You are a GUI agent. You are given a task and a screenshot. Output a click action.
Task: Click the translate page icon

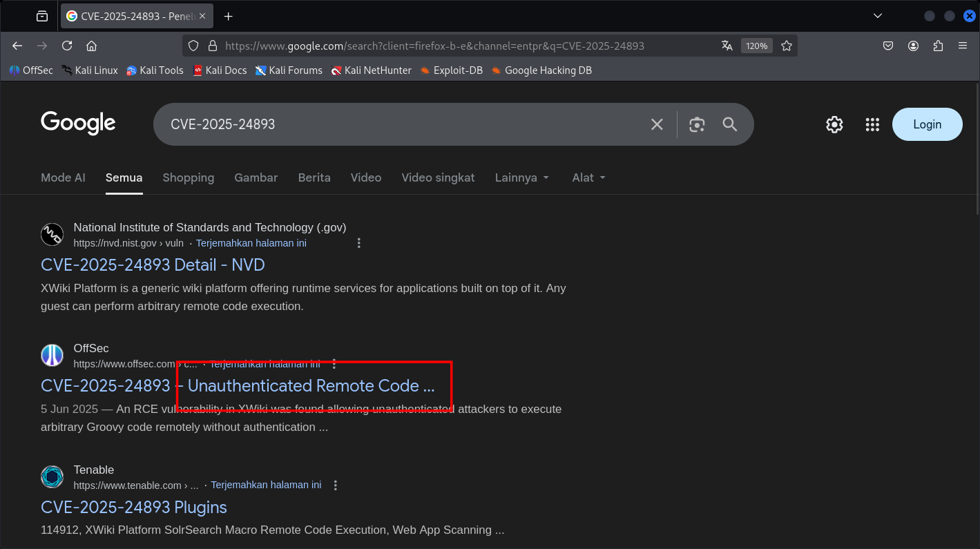727,46
